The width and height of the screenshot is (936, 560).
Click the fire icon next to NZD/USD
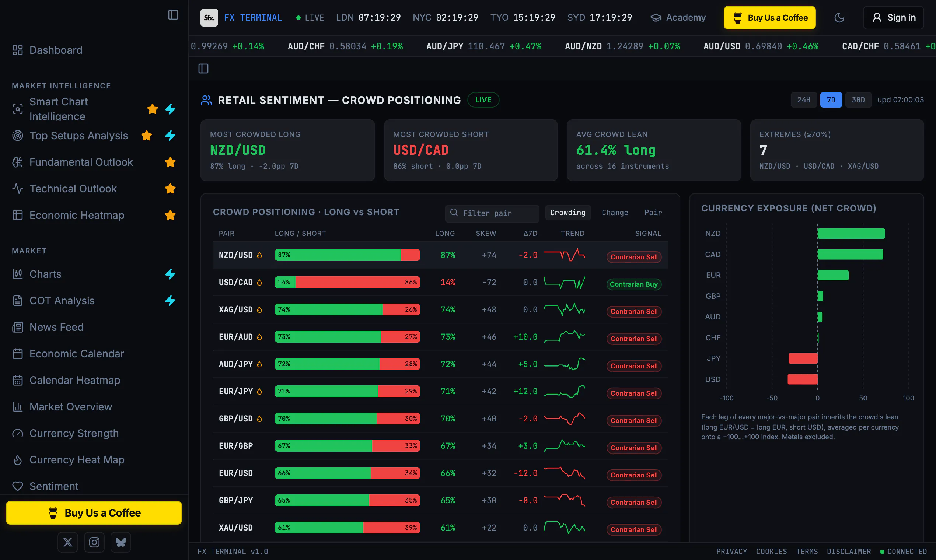click(x=259, y=255)
